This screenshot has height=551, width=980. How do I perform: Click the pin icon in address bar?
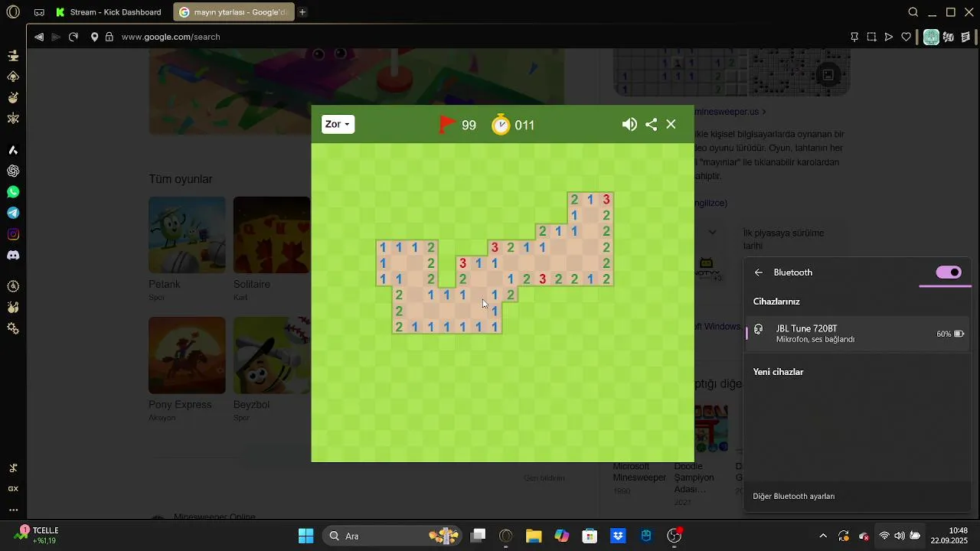click(x=854, y=37)
